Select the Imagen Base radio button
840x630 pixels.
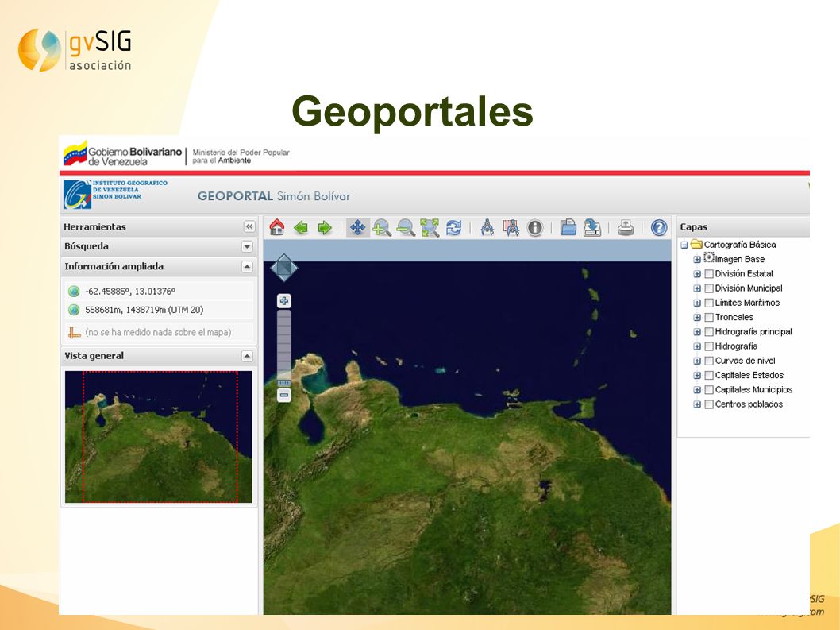tap(709, 257)
